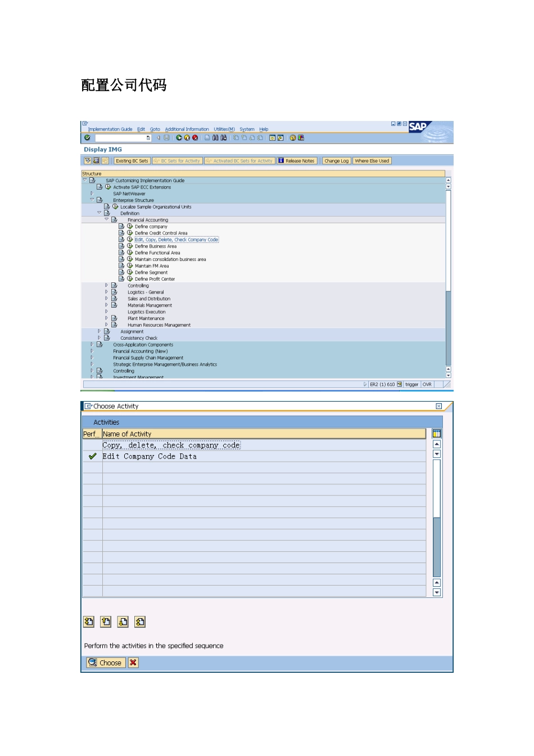
Task: Click red X cancel icon next to Choose
Action: click(x=133, y=663)
